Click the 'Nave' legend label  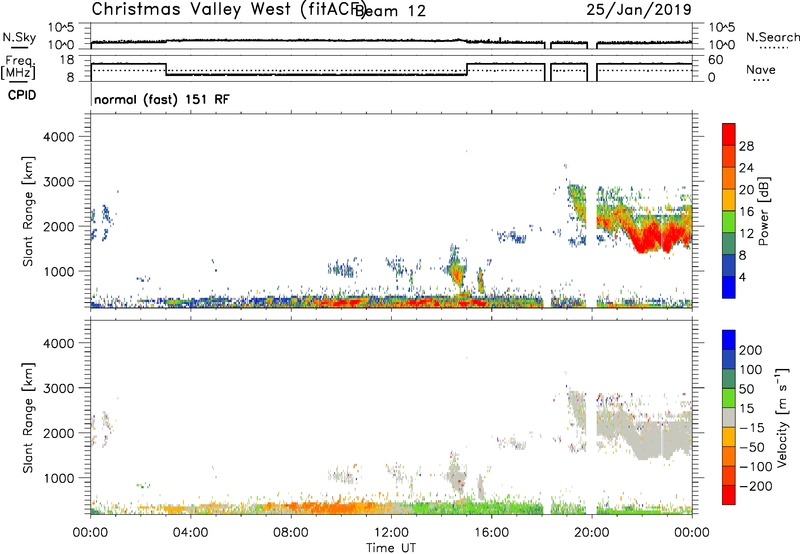click(x=761, y=70)
